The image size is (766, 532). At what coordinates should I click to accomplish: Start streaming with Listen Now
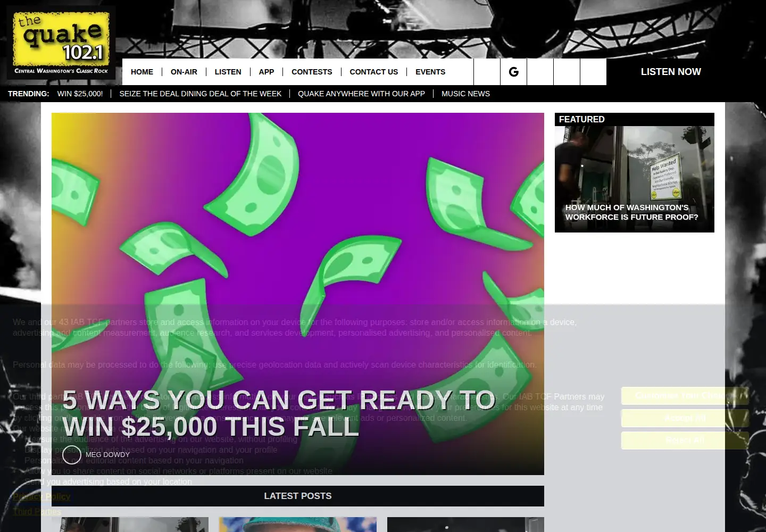pyautogui.click(x=671, y=72)
